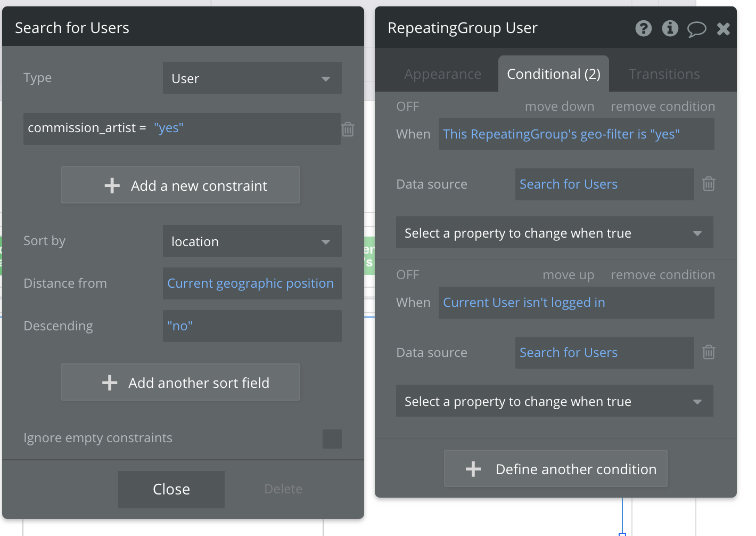
Task: Click Define another condition button
Action: tap(556, 469)
